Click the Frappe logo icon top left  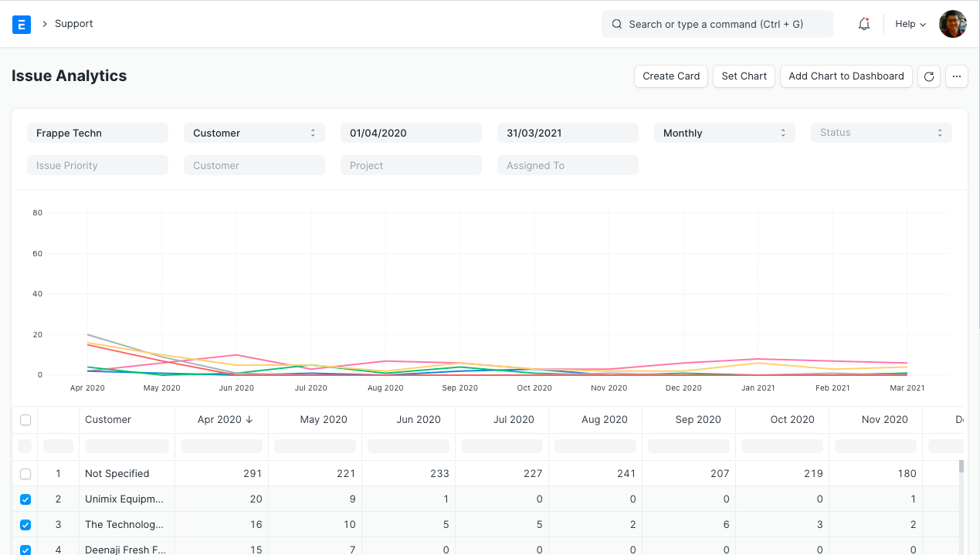click(22, 24)
